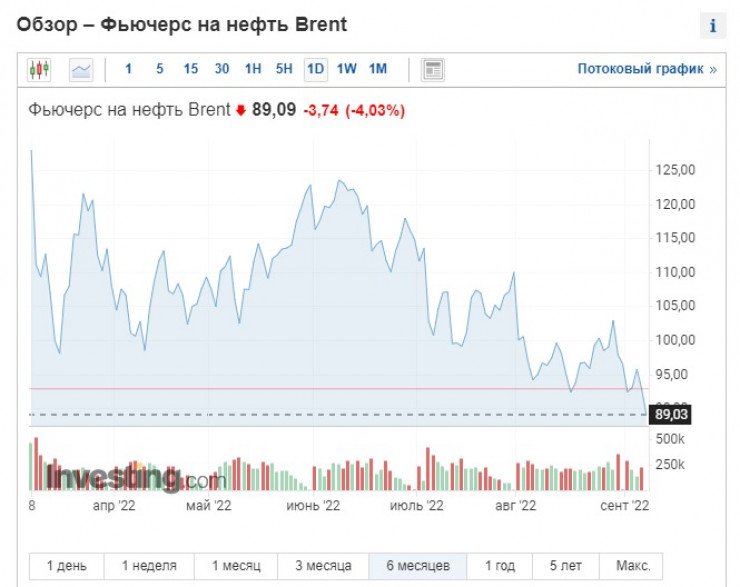Click the info icon near the title

click(713, 26)
